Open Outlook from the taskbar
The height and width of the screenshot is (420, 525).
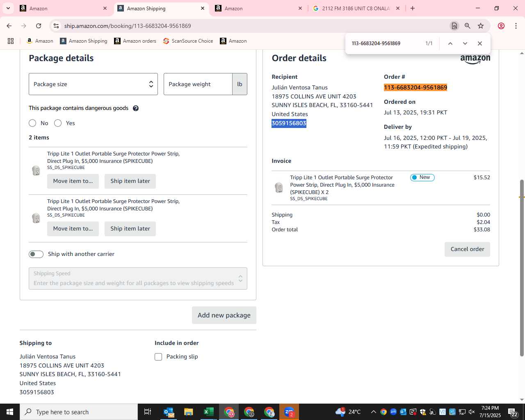pyautogui.click(x=169, y=412)
